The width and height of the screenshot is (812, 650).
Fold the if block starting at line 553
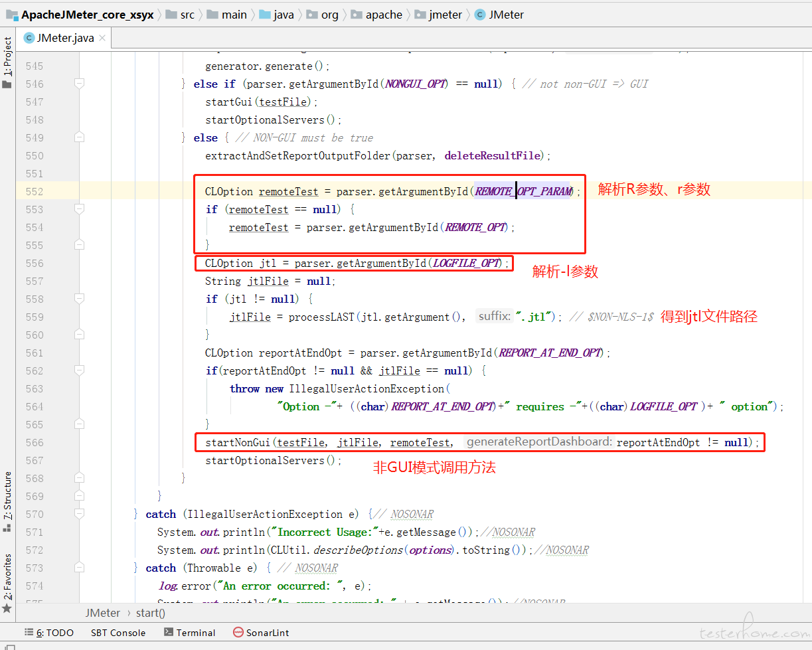[80, 209]
